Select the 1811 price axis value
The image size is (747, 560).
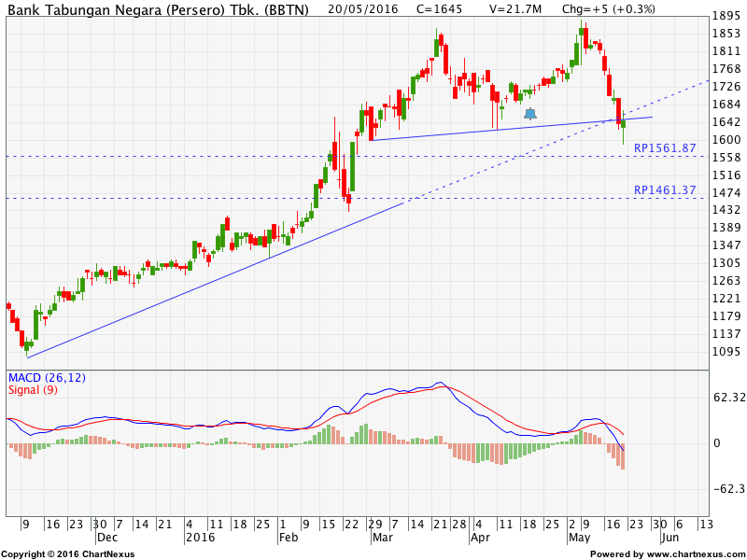click(x=726, y=51)
